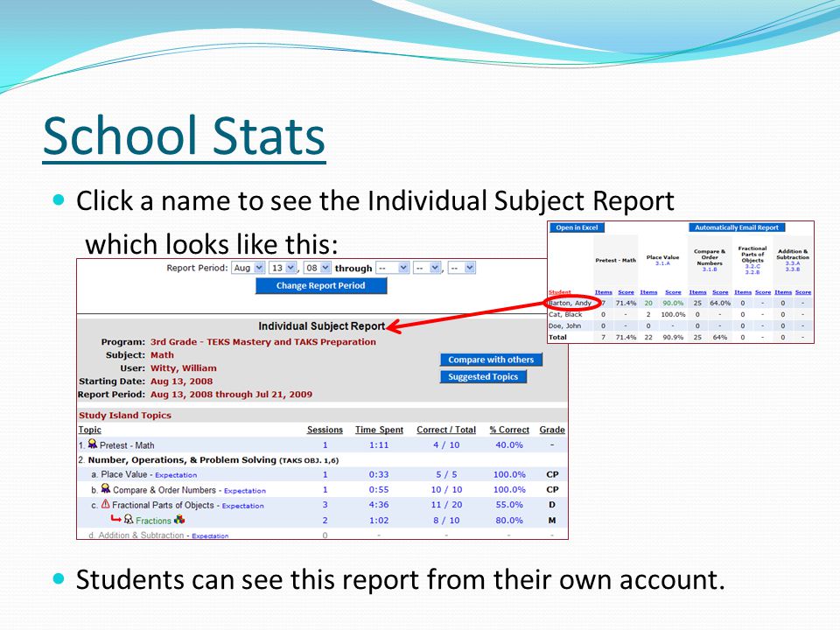Click student name Barton, Andy
This screenshot has width=840, height=630.
point(570,304)
